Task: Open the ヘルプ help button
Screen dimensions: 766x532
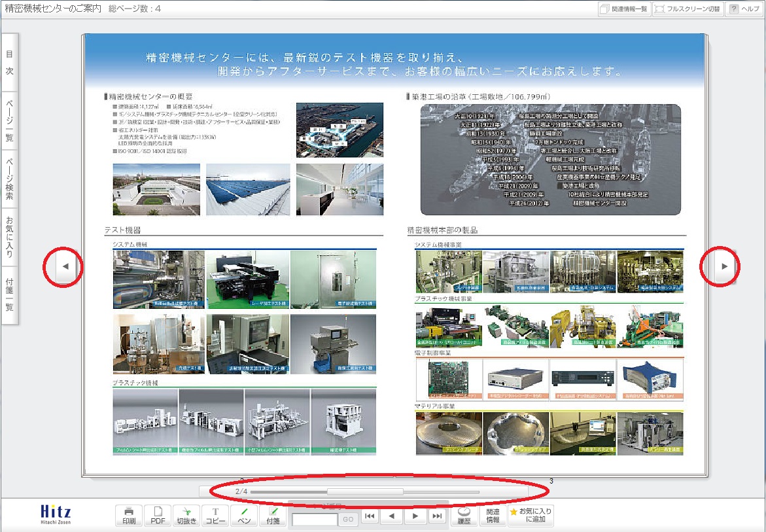Action: pos(744,9)
